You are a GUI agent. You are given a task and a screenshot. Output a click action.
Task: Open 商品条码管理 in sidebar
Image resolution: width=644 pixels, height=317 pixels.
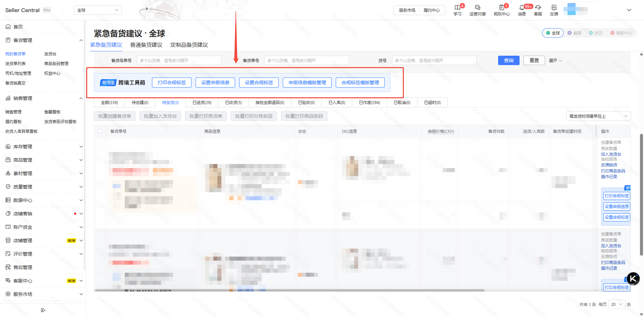pyautogui.click(x=56, y=63)
